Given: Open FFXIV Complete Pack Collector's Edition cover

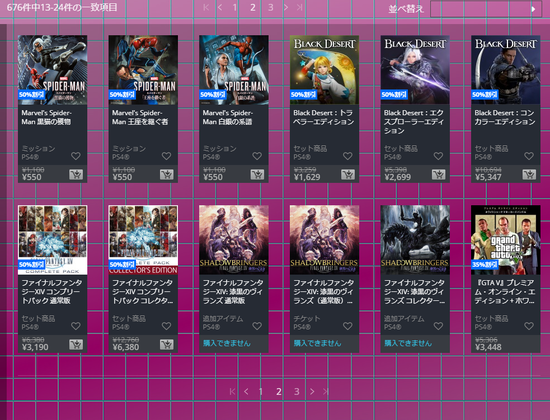Looking at the screenshot, I should [143, 240].
